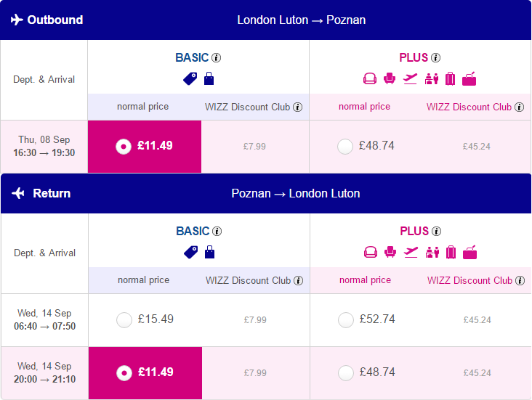Click outbound PLUS WIZZ Discount Club info icon
532x400 pixels.
point(519,107)
